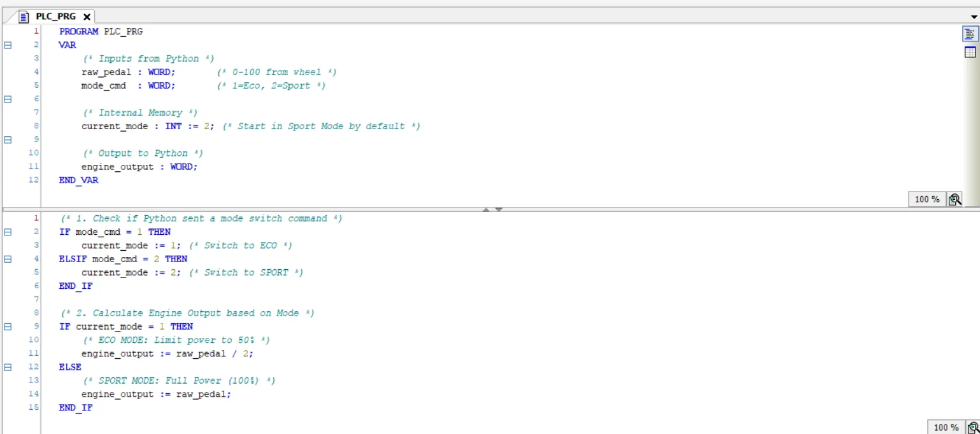Click the engine_output := raw_pedal / 2 line

coord(167,354)
